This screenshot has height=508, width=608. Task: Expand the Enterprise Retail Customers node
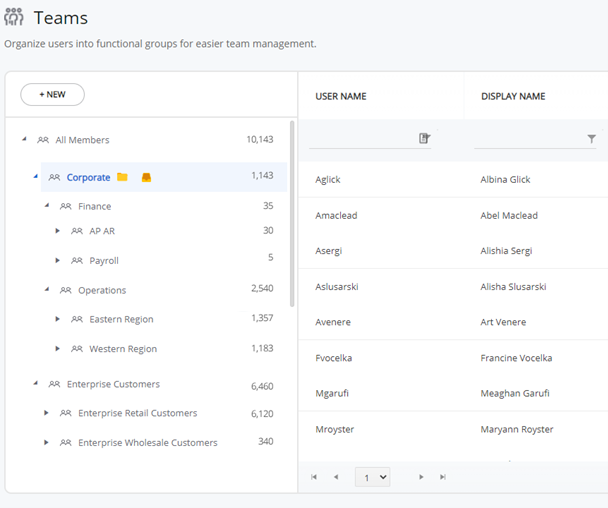46,413
